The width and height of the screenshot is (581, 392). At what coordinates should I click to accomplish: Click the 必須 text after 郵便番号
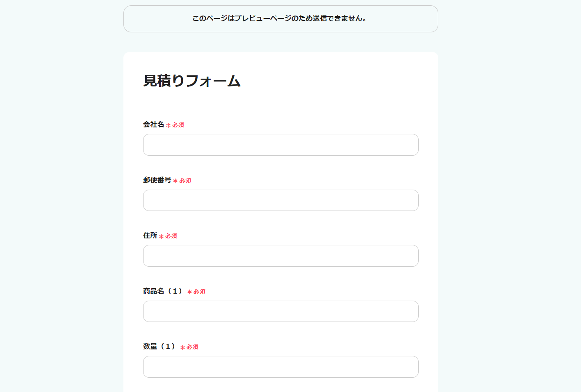pyautogui.click(x=185, y=181)
